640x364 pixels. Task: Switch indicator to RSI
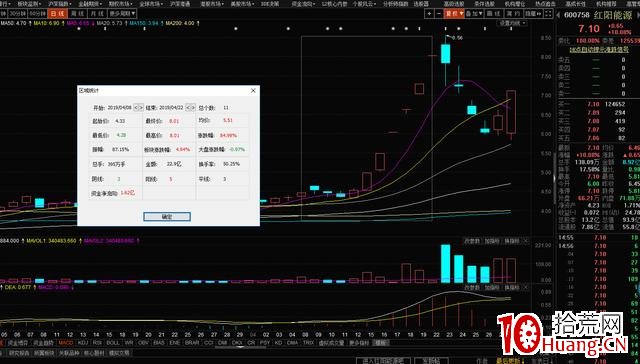tap(98, 343)
